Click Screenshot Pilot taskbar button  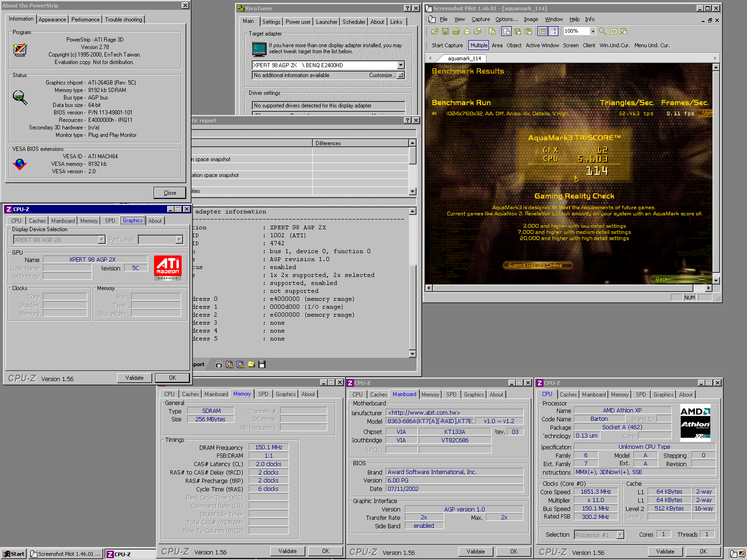pyautogui.click(x=65, y=554)
